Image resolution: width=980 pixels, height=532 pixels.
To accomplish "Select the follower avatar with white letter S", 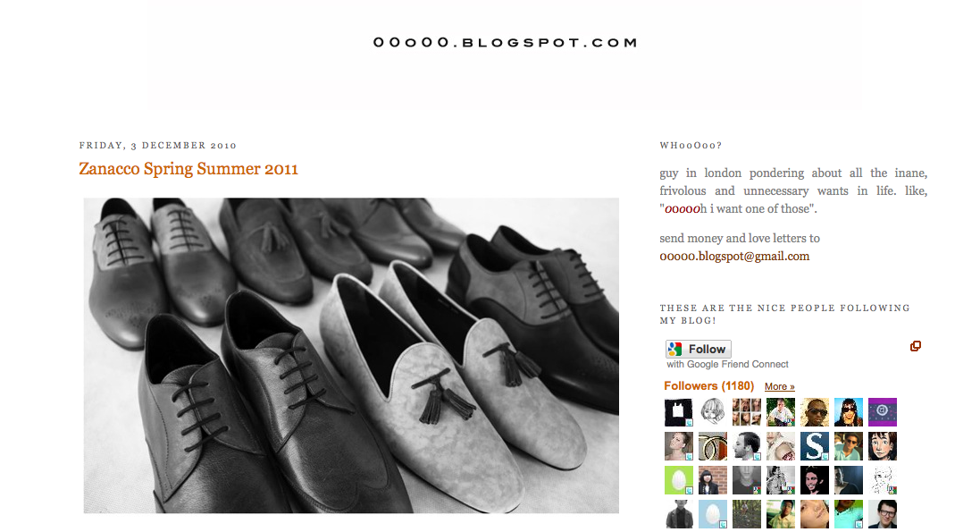I will click(x=815, y=446).
